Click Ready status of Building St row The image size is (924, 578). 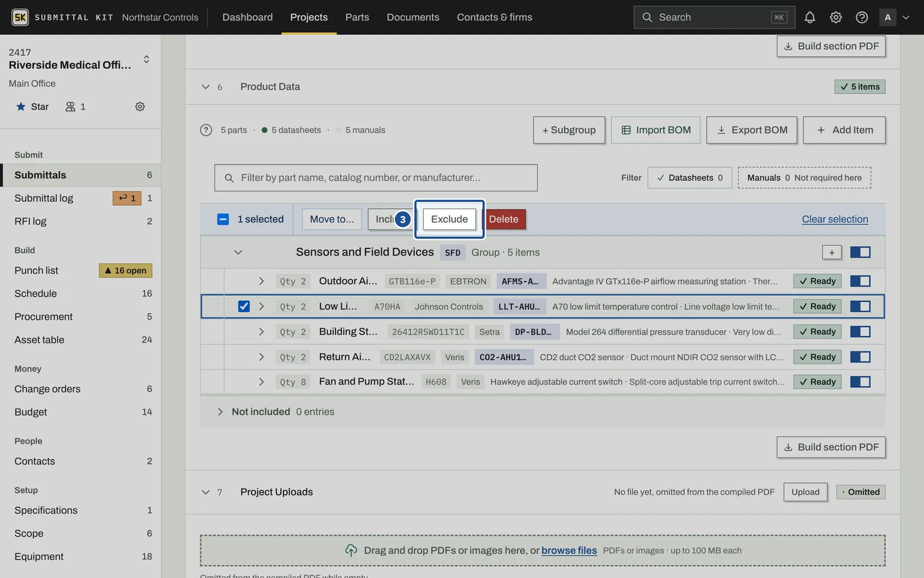(817, 332)
